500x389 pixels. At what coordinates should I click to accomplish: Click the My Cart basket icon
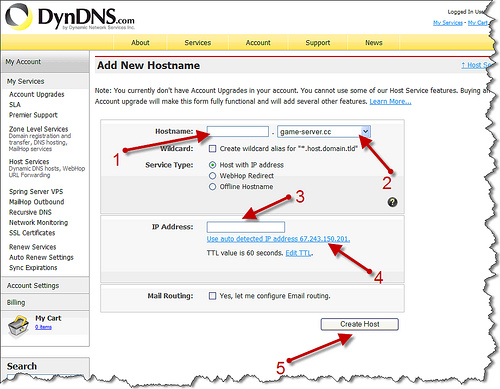coord(19,327)
